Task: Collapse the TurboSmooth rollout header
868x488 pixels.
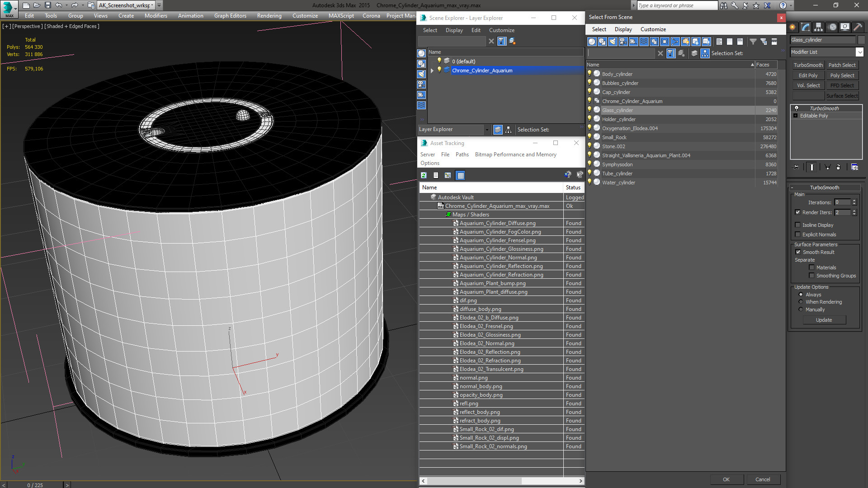Action: tap(824, 188)
